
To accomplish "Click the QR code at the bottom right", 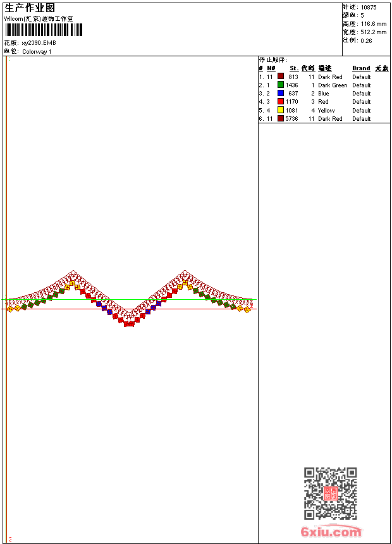I will click(331, 493).
